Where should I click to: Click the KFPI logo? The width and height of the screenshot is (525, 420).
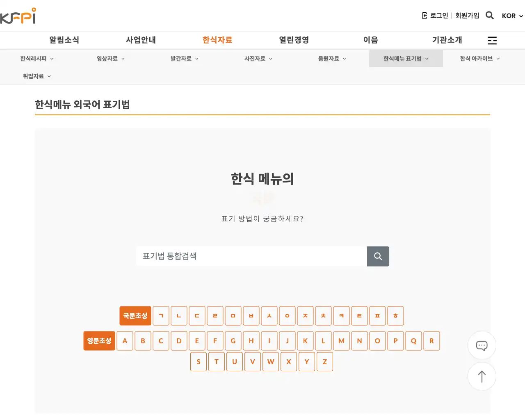18,16
